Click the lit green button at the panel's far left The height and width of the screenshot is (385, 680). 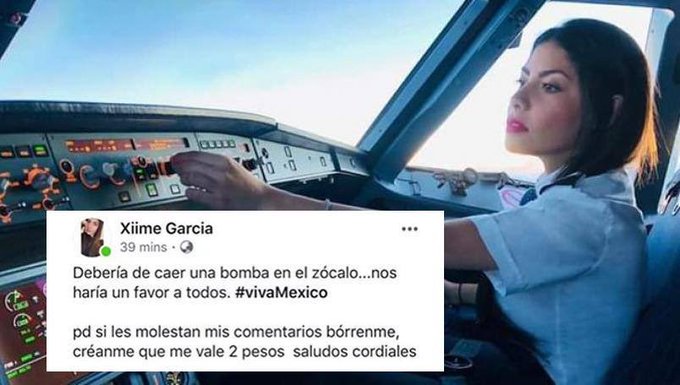40,150
